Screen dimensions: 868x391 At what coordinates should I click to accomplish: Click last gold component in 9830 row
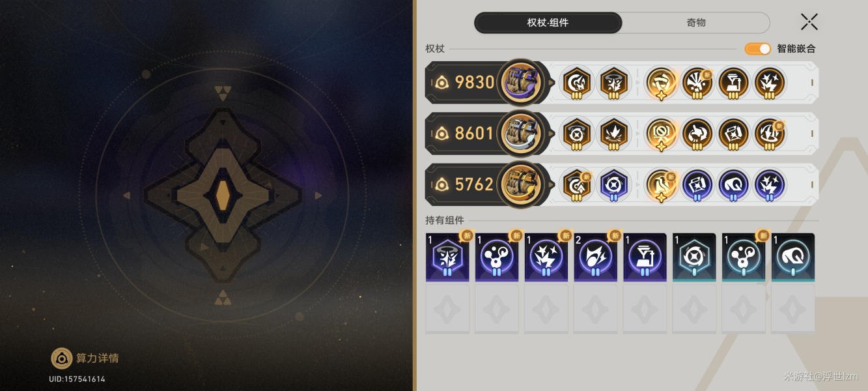[x=770, y=83]
